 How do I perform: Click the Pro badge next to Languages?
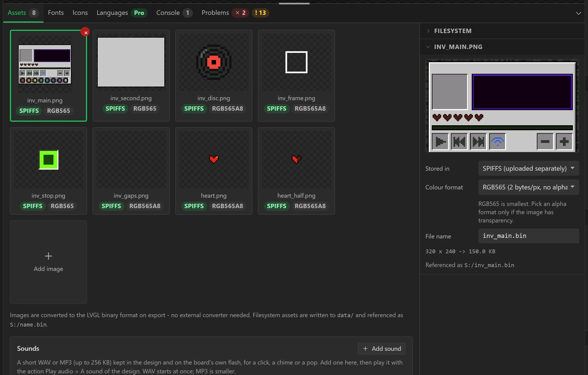click(x=139, y=13)
